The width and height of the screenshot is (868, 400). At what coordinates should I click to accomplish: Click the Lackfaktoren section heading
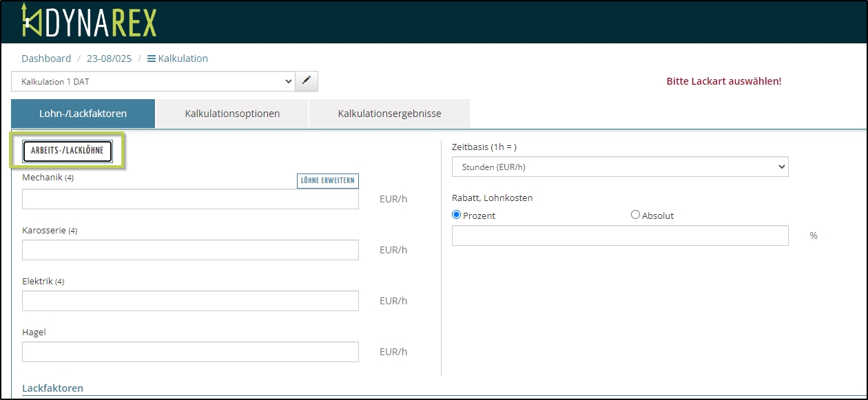point(52,388)
